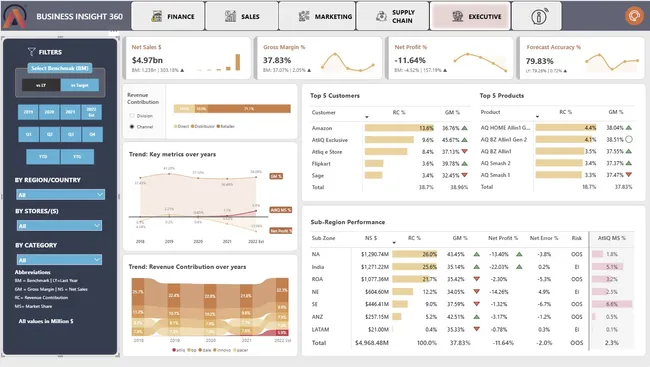650x367 pixels.
Task: Click the Net Profit % trend label
Action: 281,231
